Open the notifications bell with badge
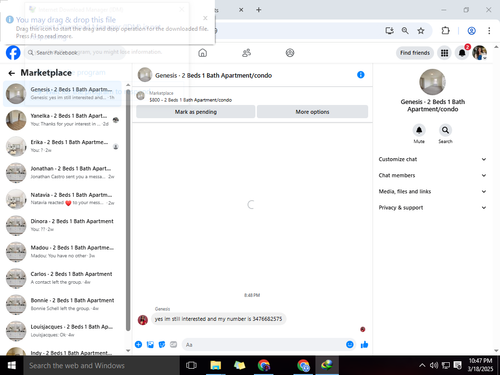 (x=462, y=53)
